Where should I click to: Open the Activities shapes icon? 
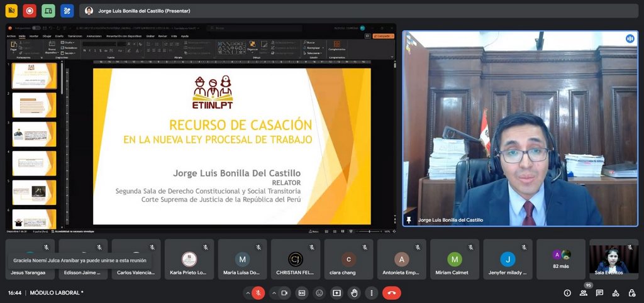click(x=616, y=293)
